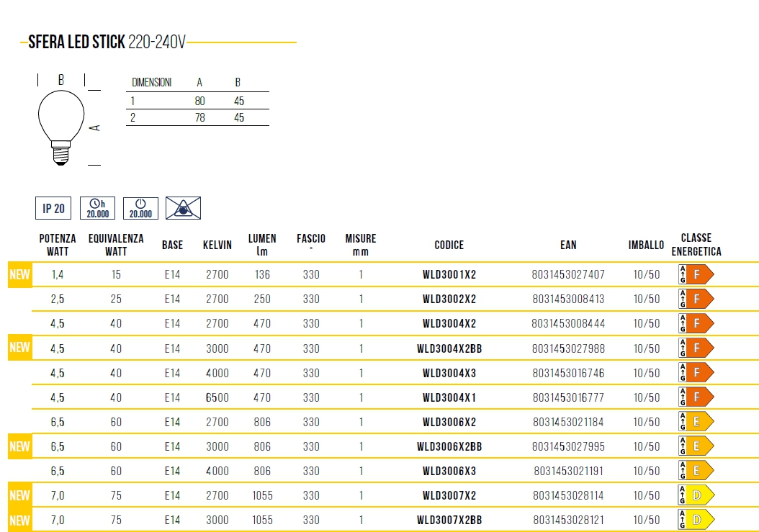
Task: Click the crossed-out non-dimmable icon
Action: coord(183,208)
